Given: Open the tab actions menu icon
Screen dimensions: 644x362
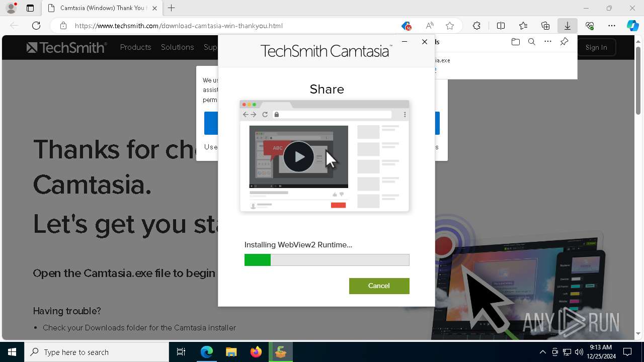Looking at the screenshot, I should click(x=30, y=8).
